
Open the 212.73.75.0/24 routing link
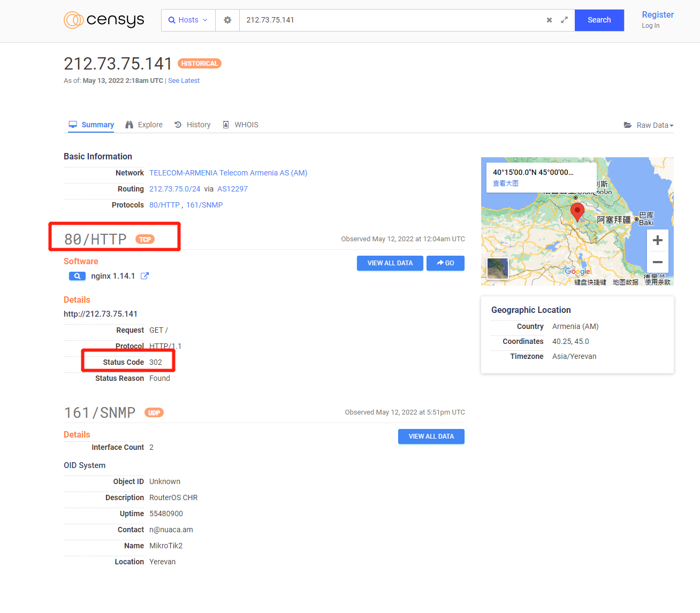click(175, 189)
